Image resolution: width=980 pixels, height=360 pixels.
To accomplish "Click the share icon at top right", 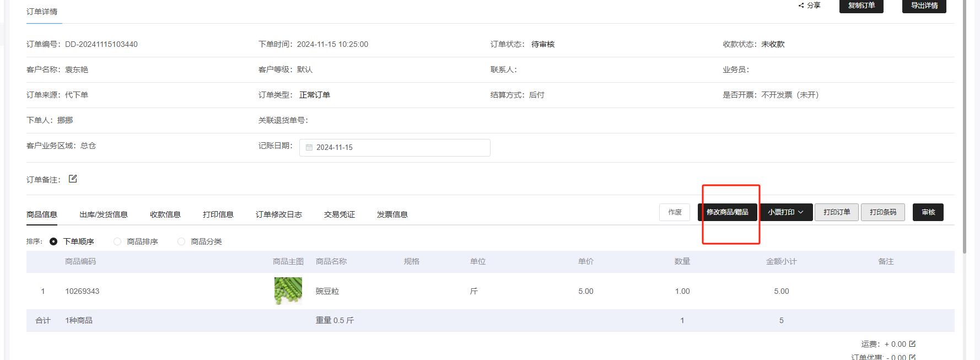I will (x=801, y=6).
